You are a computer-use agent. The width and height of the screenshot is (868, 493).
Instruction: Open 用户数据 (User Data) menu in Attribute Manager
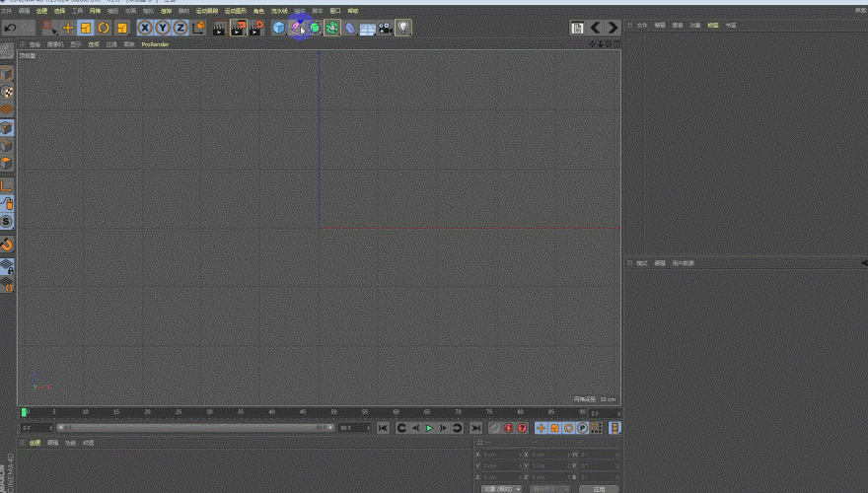point(684,263)
